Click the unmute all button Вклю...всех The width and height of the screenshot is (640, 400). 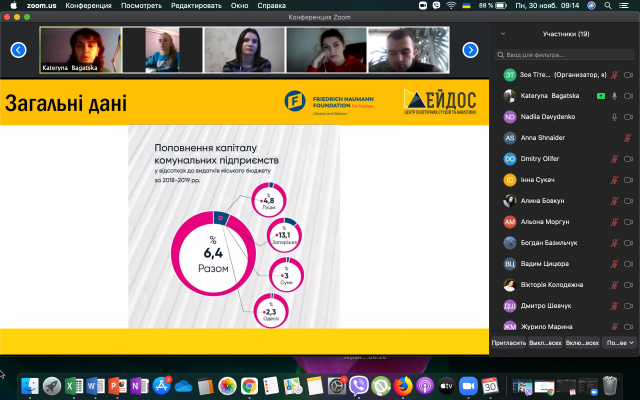pyautogui.click(x=582, y=343)
